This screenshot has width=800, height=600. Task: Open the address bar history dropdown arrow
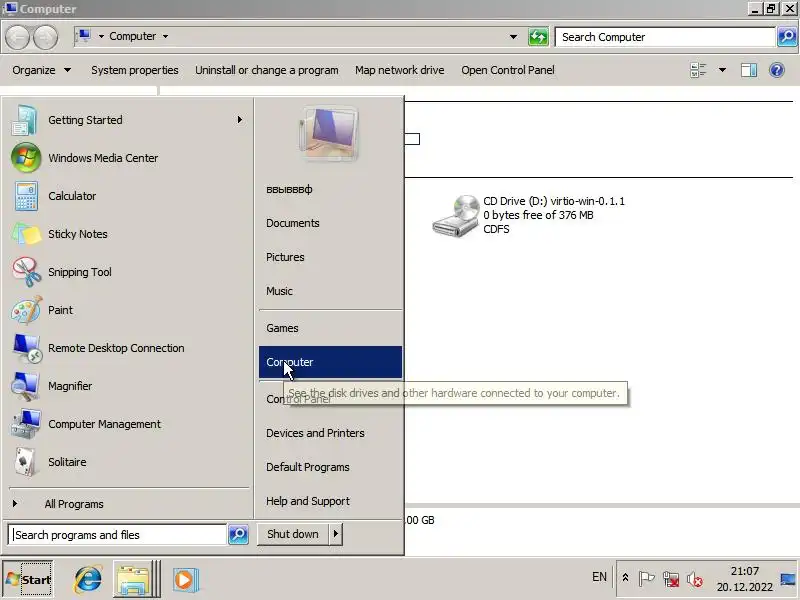tap(513, 37)
